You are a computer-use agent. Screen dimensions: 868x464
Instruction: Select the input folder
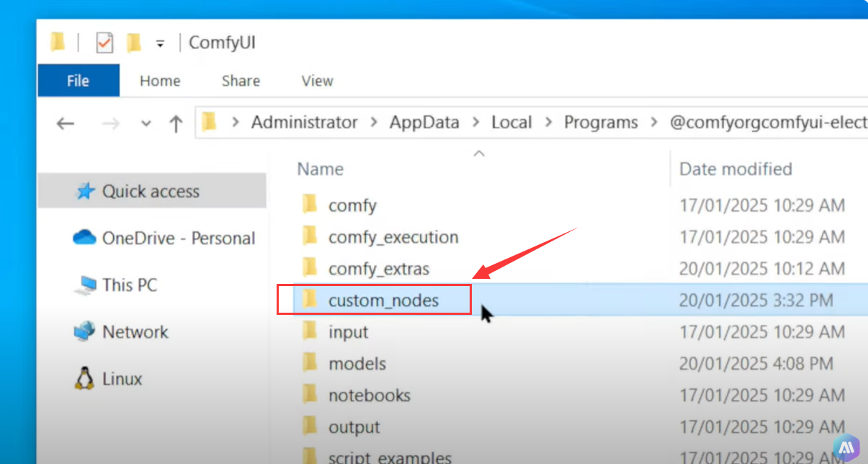coord(348,332)
